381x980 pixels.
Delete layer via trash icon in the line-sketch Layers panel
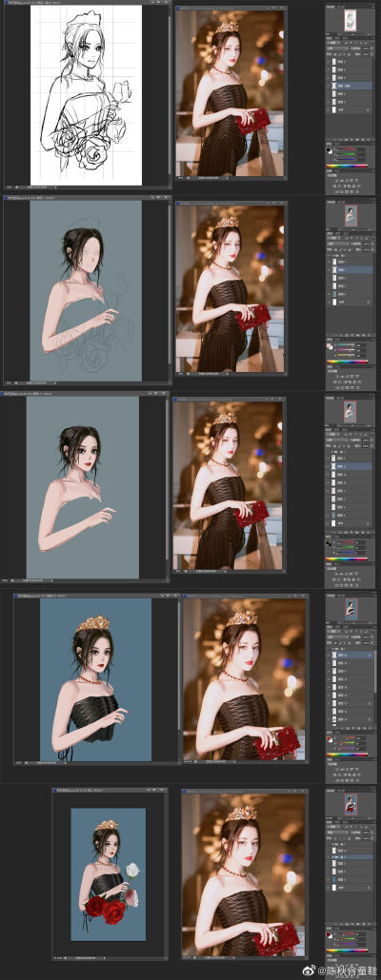point(368,140)
